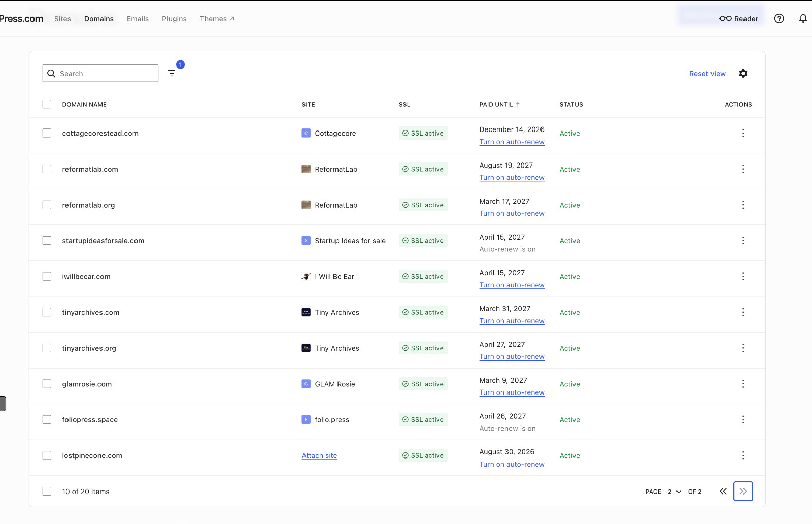Open the notifications bell
812x524 pixels.
tap(803, 19)
